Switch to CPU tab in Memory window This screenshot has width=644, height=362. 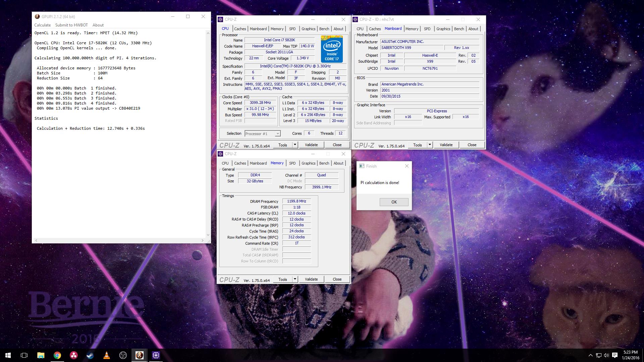coord(225,163)
